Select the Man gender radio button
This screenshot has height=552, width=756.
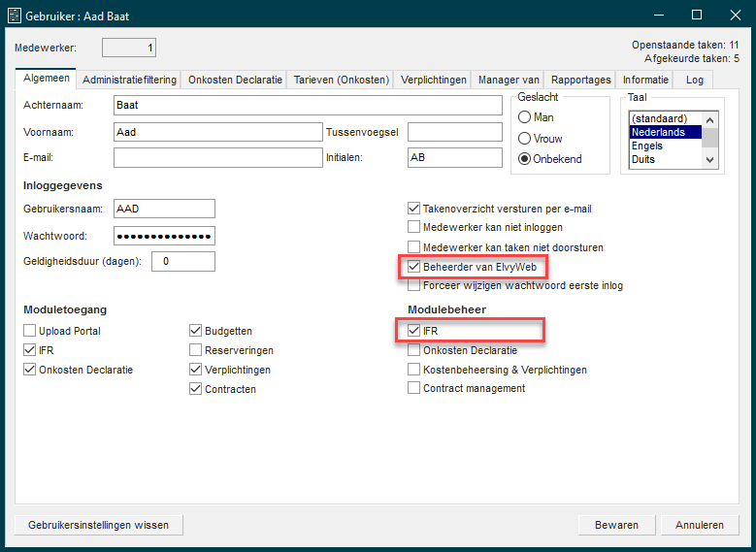tap(525, 116)
